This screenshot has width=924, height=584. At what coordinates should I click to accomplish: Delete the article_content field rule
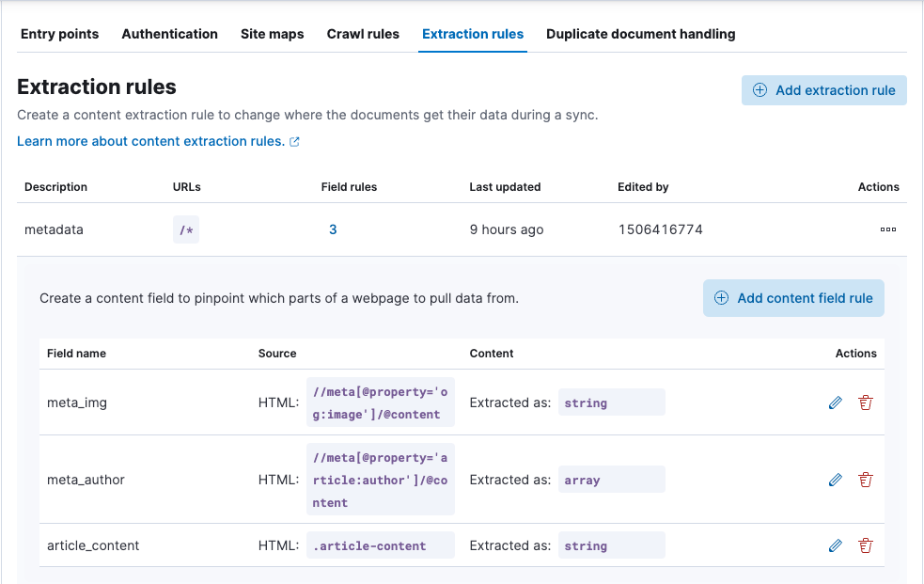click(x=866, y=545)
